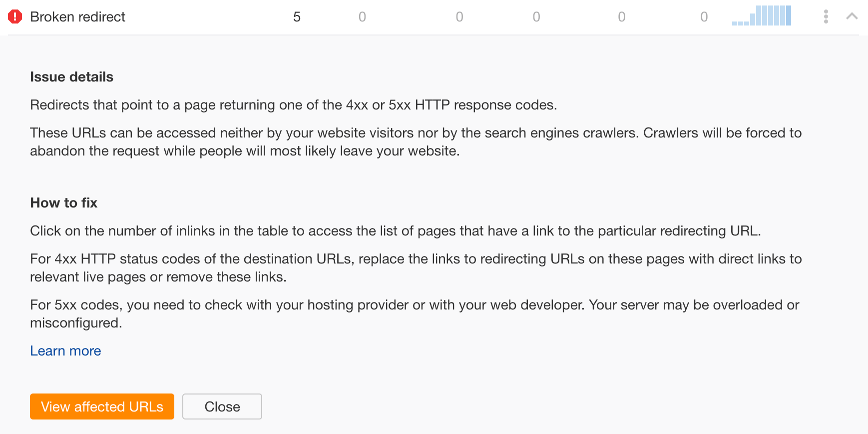Click the Close button
The width and height of the screenshot is (868, 434).
point(222,406)
